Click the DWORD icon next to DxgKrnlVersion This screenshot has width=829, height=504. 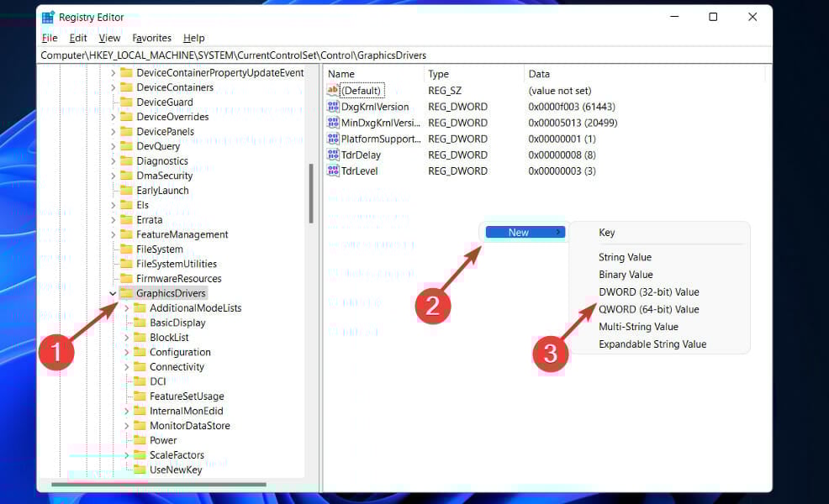point(334,106)
